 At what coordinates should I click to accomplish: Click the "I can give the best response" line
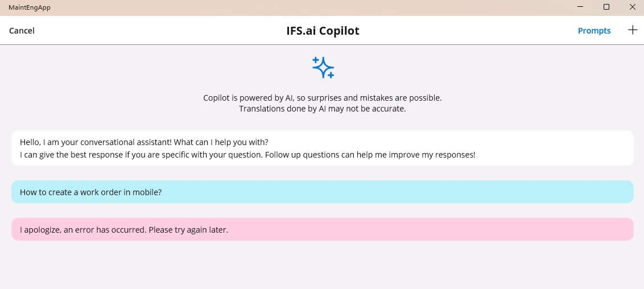pos(247,154)
